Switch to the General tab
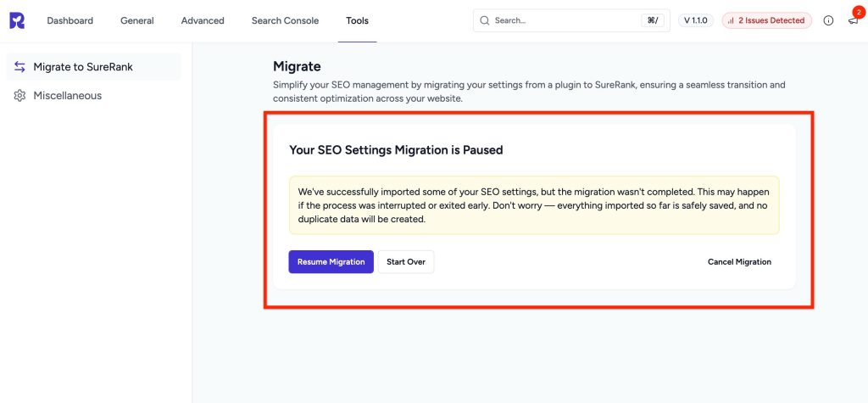The width and height of the screenshot is (868, 403). [x=137, y=20]
